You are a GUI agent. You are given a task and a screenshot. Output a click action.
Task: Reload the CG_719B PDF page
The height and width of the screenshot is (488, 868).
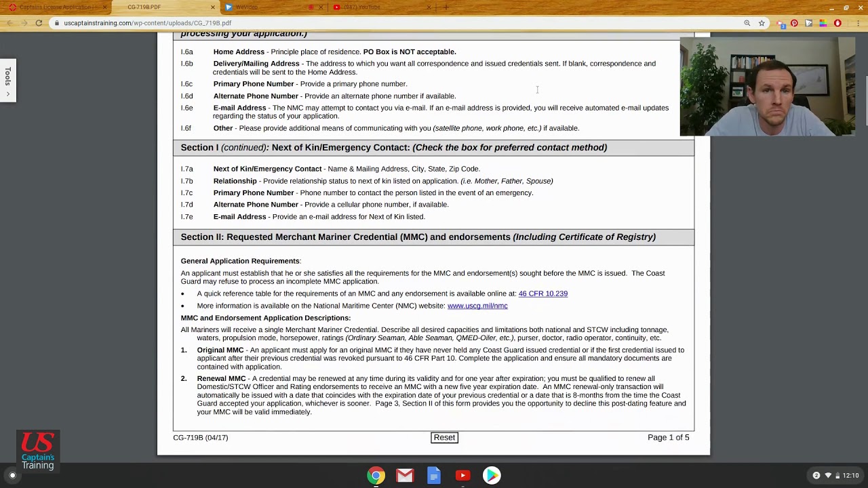[x=39, y=23]
